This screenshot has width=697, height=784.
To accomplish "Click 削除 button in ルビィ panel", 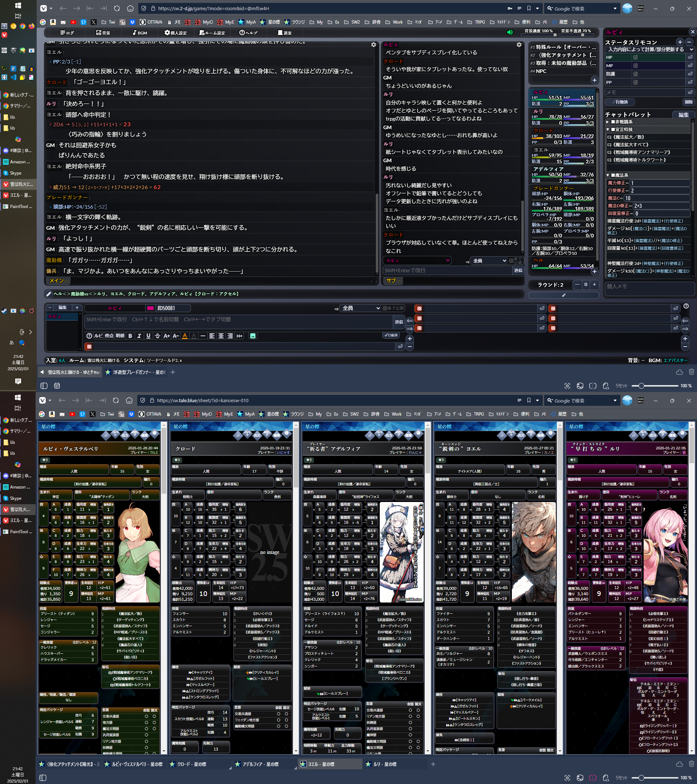I will [689, 102].
